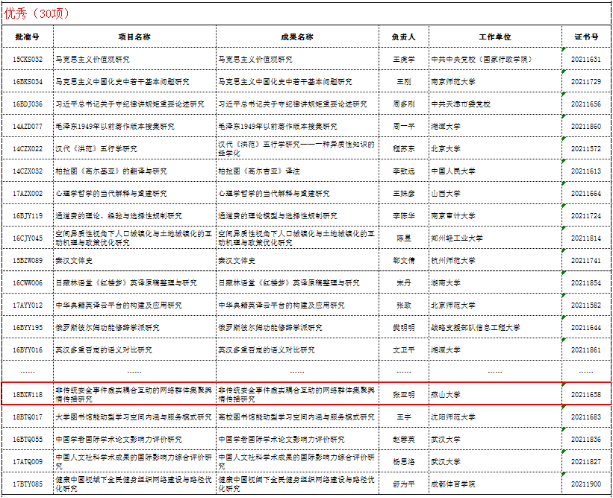Click approval number cell 17BTY085
The image size is (613, 498).
tap(27, 484)
